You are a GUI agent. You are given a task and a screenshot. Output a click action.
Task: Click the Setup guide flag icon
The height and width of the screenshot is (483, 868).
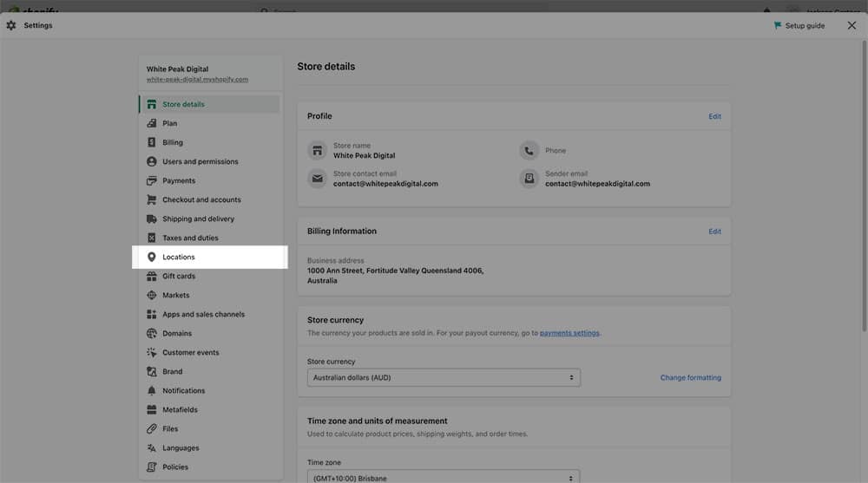777,25
